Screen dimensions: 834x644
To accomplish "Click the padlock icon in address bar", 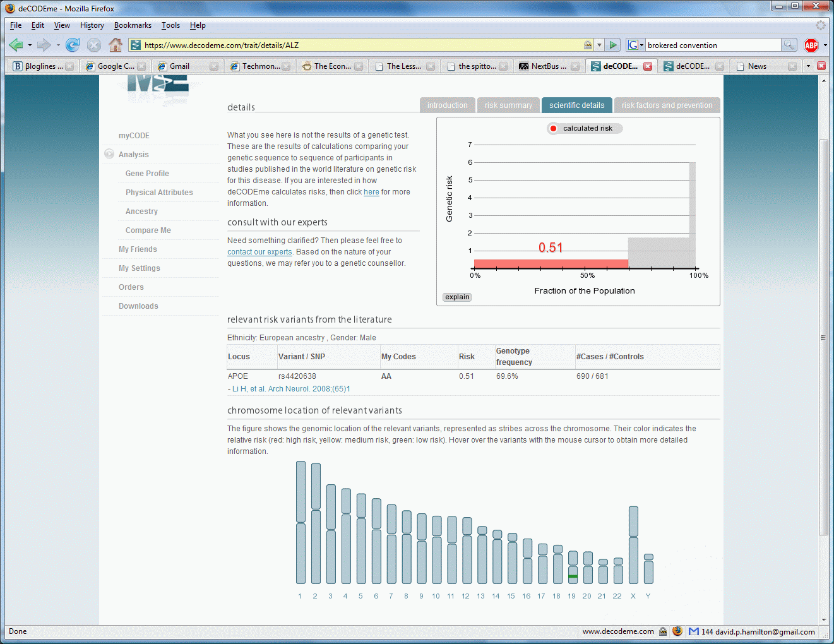I will pos(588,45).
